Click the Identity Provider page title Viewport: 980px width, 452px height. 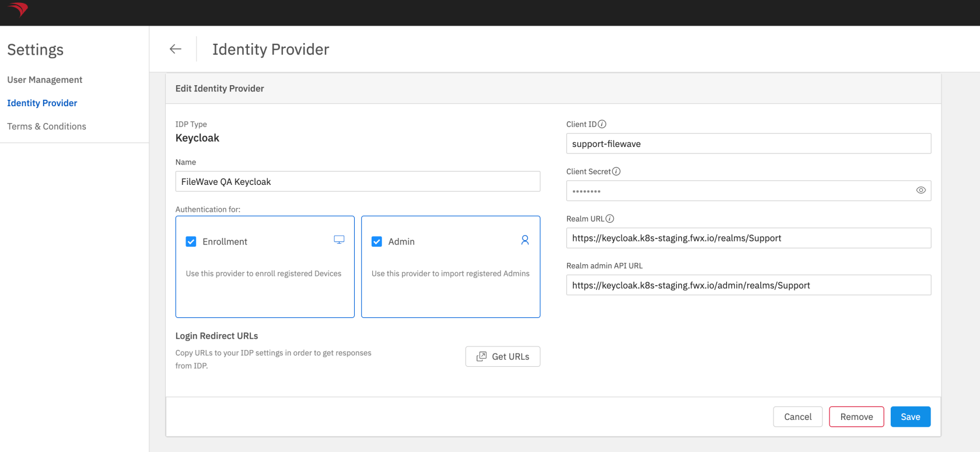(271, 50)
